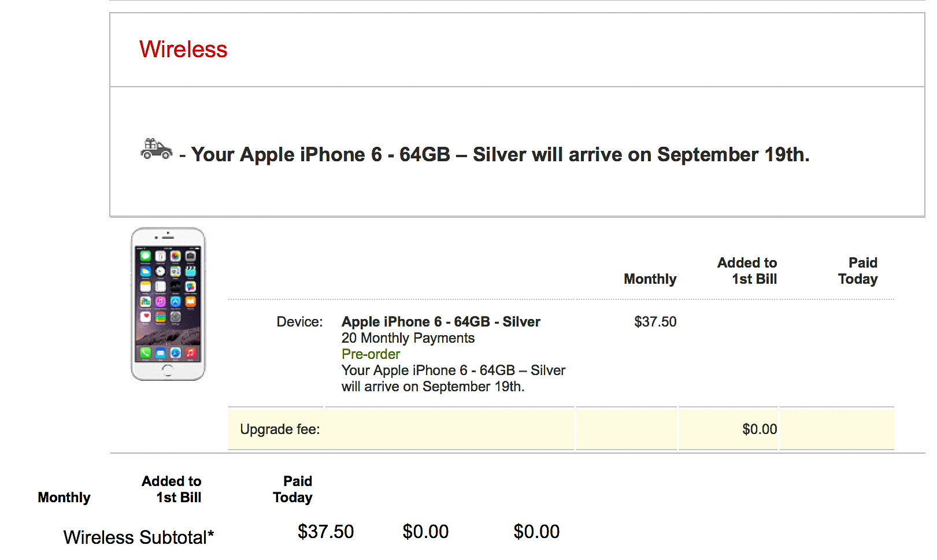Click the 20 Monthly Payments text
937x560 pixels.
click(408, 338)
